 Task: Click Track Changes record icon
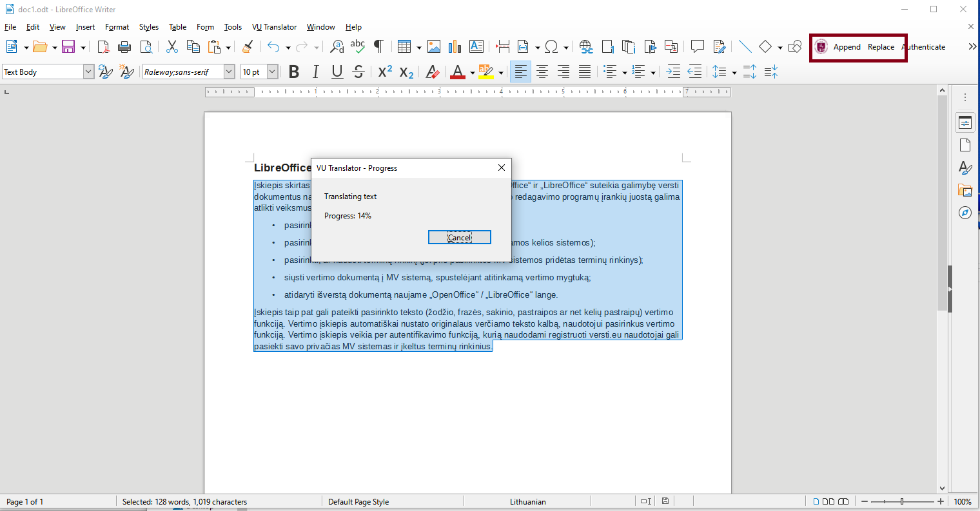point(720,47)
